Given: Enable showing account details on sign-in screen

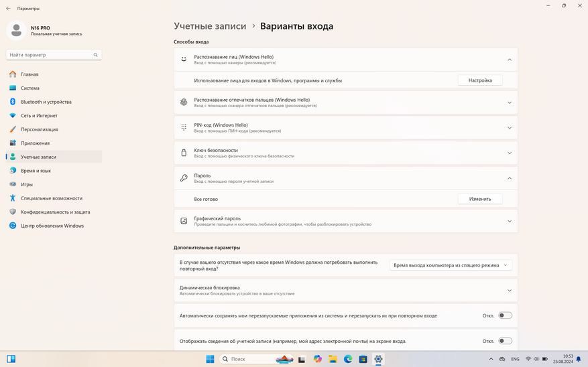Looking at the screenshot, I should [505, 341].
